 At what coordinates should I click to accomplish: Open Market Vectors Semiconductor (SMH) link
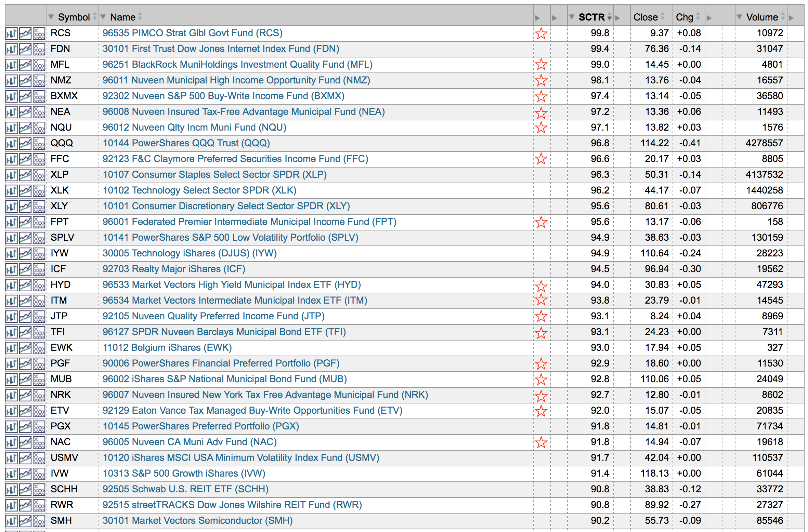[198, 521]
